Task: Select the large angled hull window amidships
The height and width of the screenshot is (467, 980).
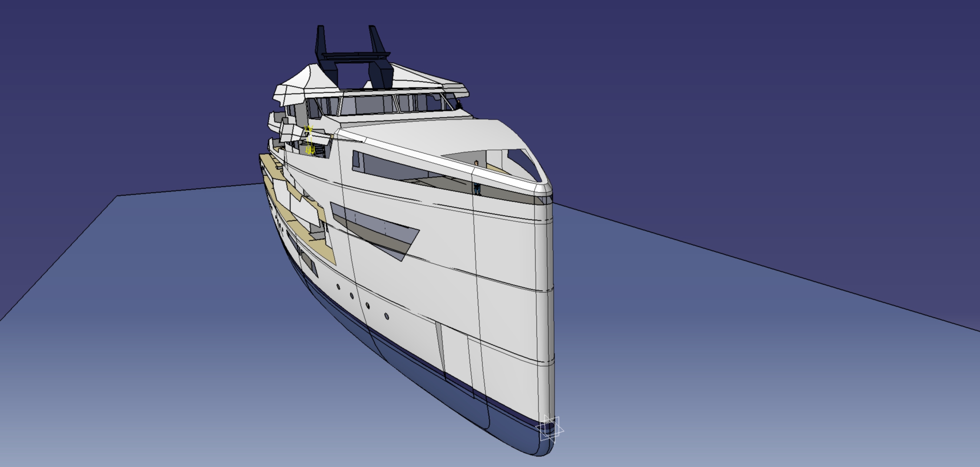Action: (x=374, y=231)
